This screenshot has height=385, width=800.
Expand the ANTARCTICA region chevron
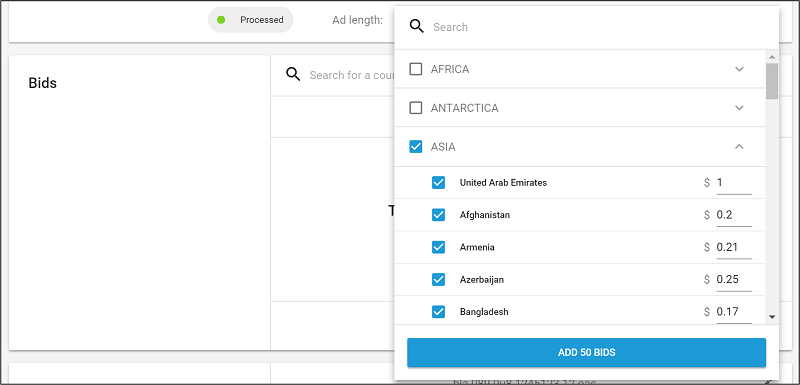tap(739, 108)
